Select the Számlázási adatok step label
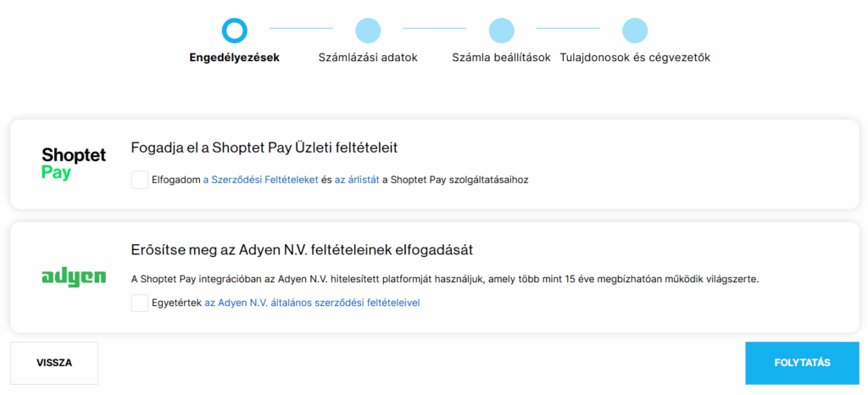The image size is (868, 395). [x=368, y=58]
